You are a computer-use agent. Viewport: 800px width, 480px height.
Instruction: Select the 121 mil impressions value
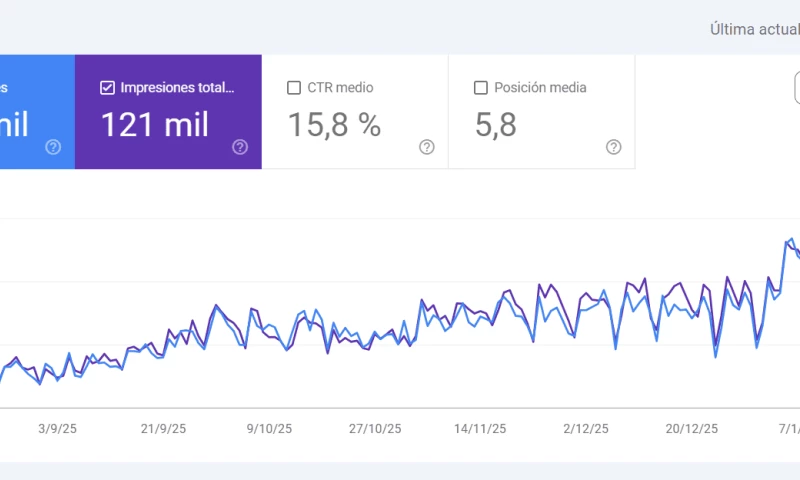click(x=155, y=124)
